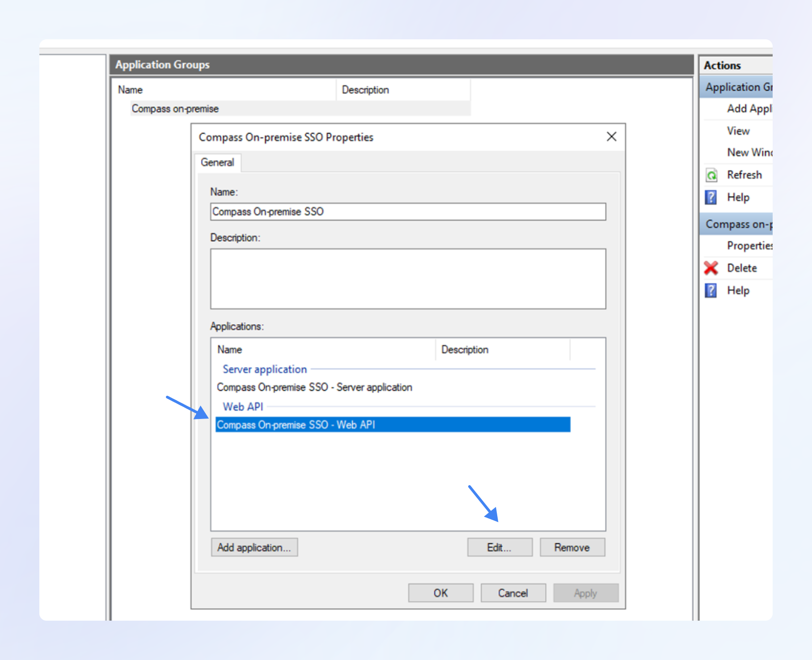
Task: Cancel the properties dialog
Action: pyautogui.click(x=513, y=593)
